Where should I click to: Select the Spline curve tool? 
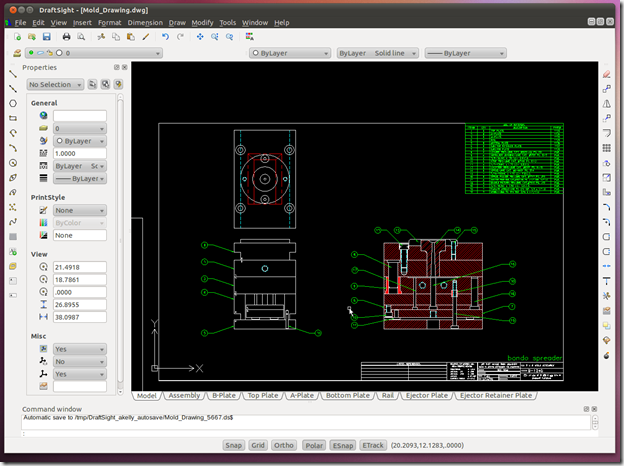pos(13,222)
